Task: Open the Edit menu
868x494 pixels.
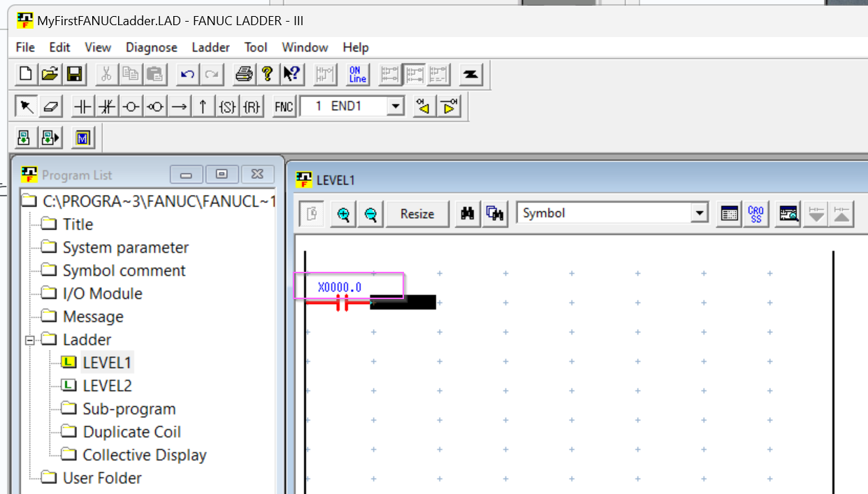Action: (60, 48)
